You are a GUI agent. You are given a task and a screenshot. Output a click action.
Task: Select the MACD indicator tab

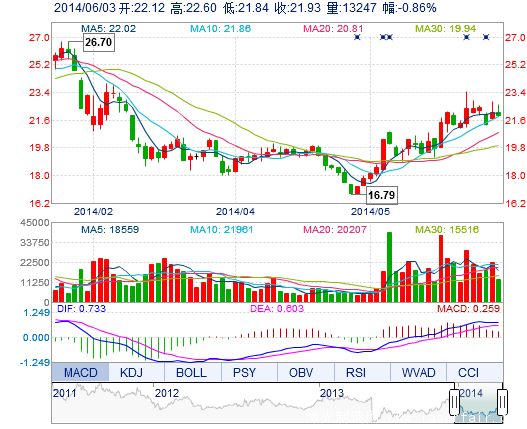80,372
